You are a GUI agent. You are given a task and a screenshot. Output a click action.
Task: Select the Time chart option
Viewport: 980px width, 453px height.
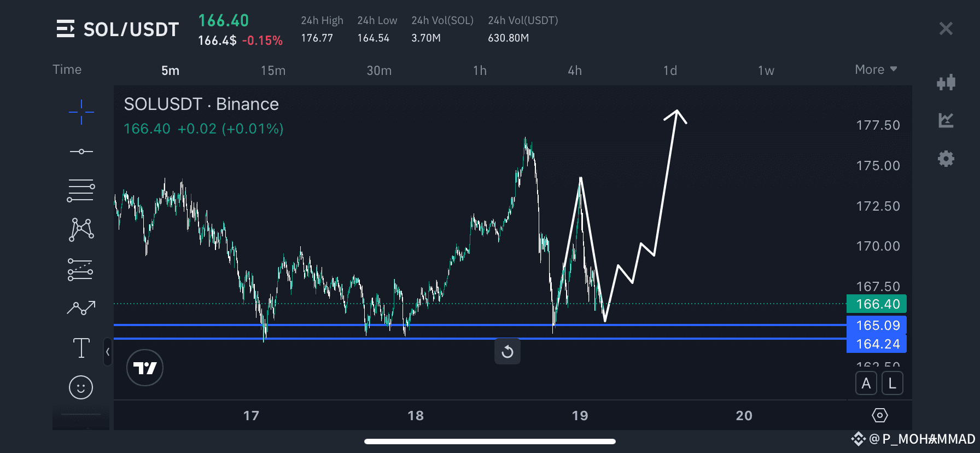click(x=67, y=69)
